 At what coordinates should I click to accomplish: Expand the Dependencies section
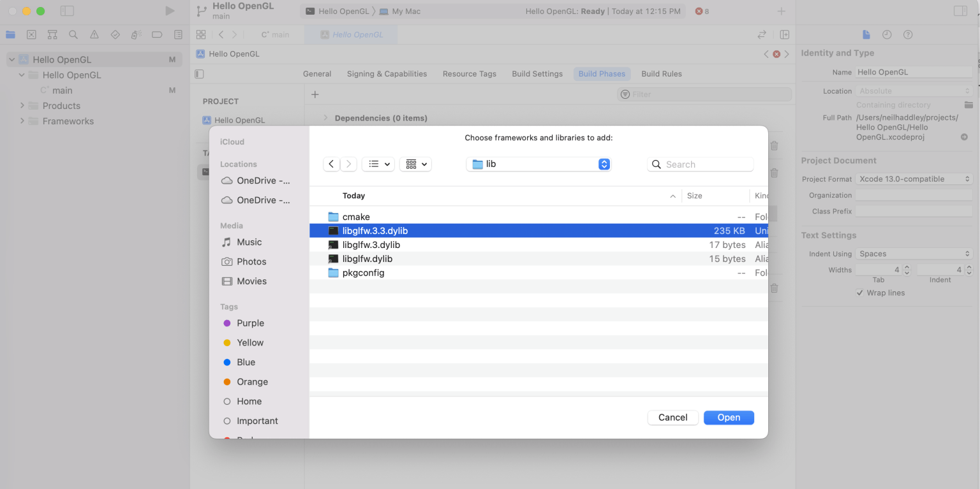325,118
